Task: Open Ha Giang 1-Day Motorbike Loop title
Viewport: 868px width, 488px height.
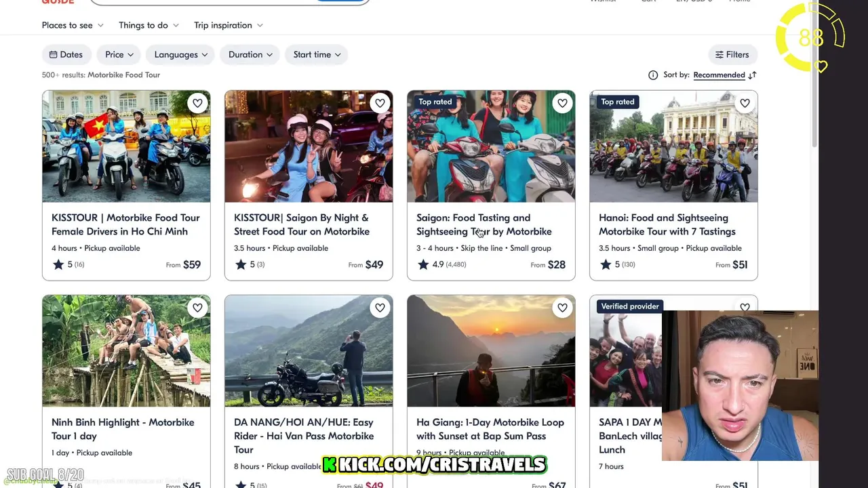Action: pos(490,429)
